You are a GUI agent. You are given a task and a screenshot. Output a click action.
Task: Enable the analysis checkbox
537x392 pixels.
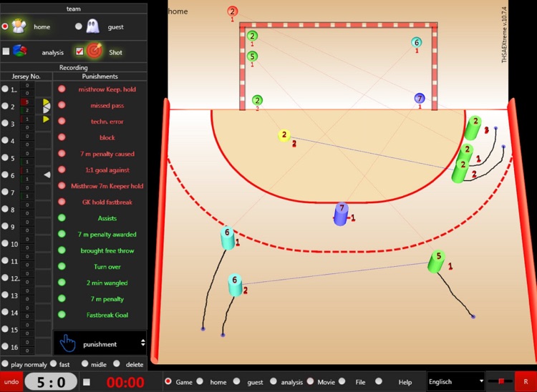[x=6, y=52]
